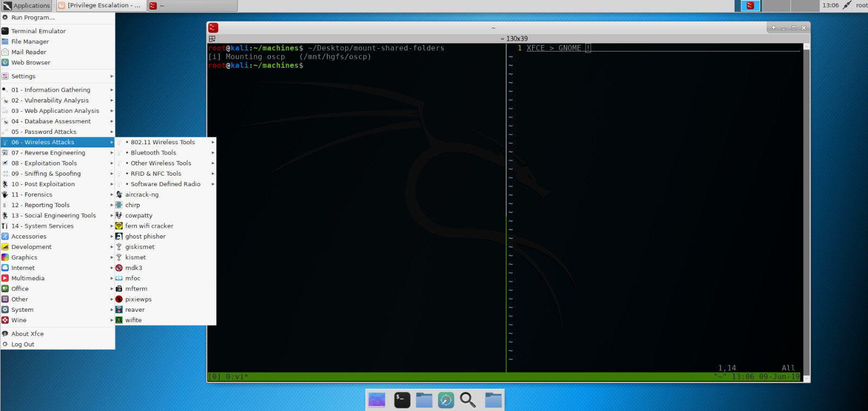Expand the Settings submenu
This screenshot has width=868, height=411.
point(58,76)
